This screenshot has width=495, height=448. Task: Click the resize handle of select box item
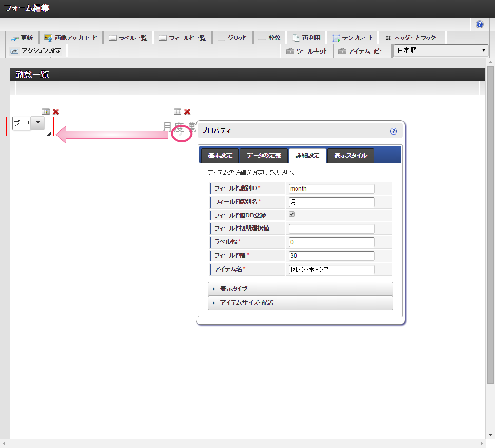(x=49, y=134)
